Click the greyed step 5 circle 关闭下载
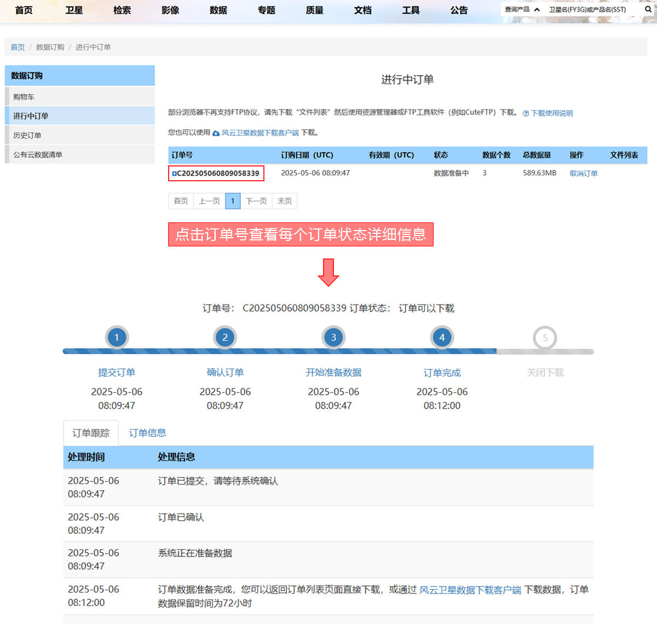 point(545,338)
